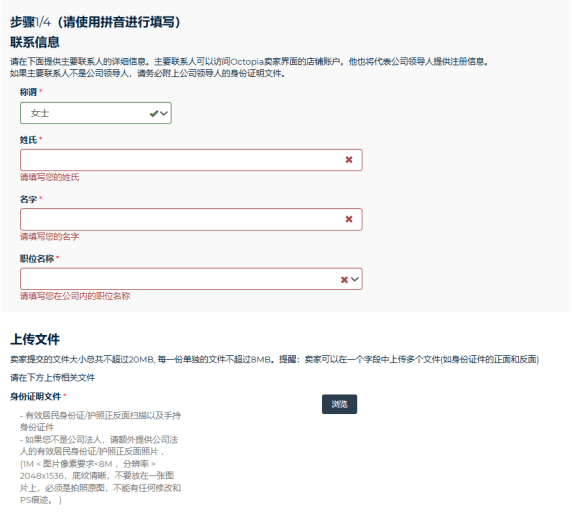Click the error text 请填写您的名字
Screen dimensions: 572x512
(50, 237)
